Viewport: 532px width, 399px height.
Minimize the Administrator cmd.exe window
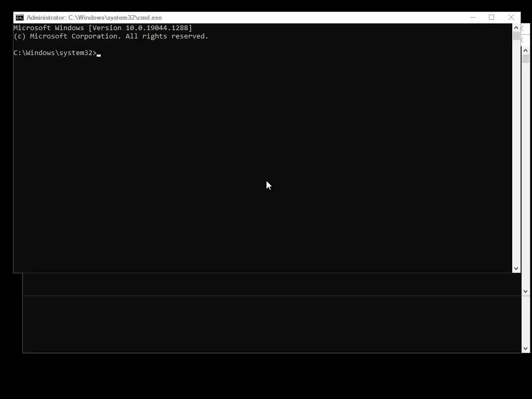[473, 17]
